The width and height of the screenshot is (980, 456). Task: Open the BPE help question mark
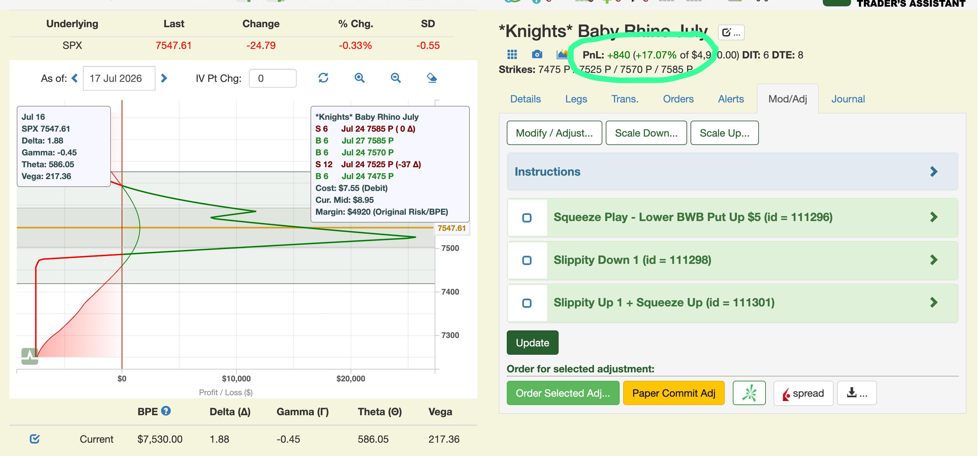click(166, 411)
